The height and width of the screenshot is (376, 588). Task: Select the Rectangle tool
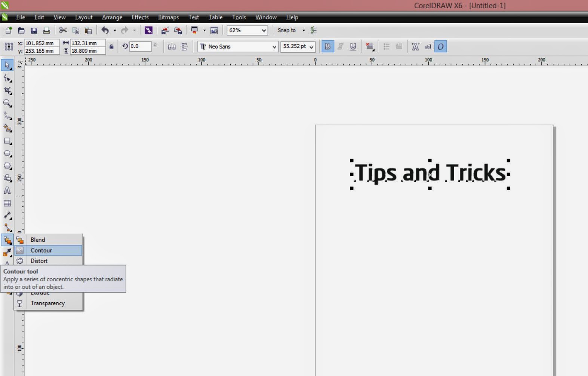(7, 141)
